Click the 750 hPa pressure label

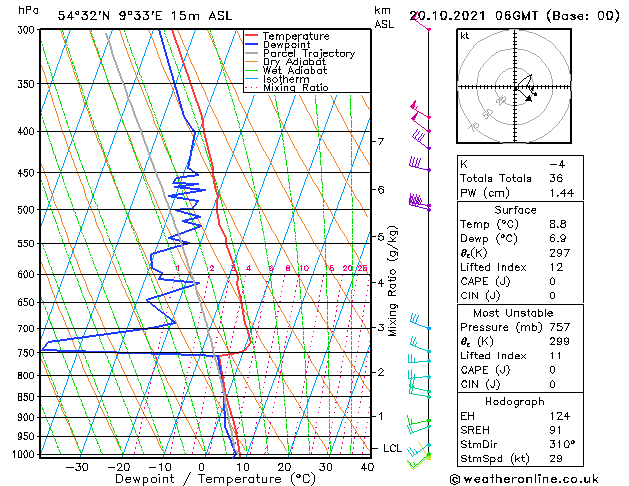coord(28,353)
